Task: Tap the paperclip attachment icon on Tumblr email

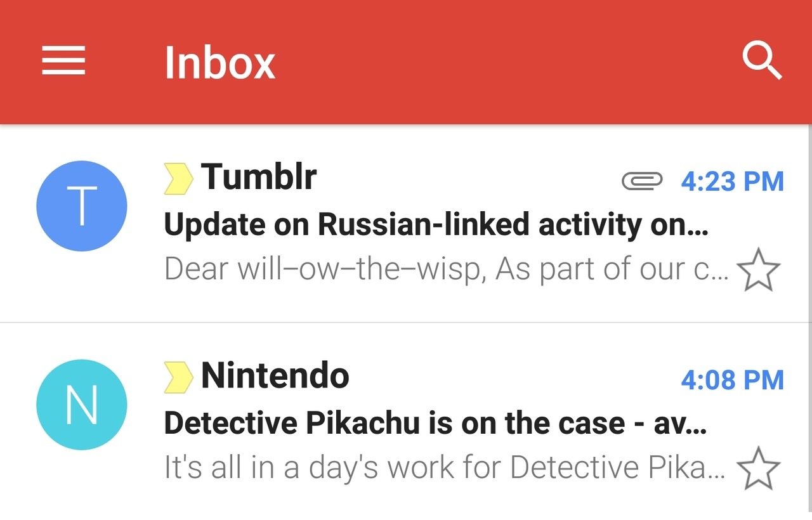Action: 642,181
